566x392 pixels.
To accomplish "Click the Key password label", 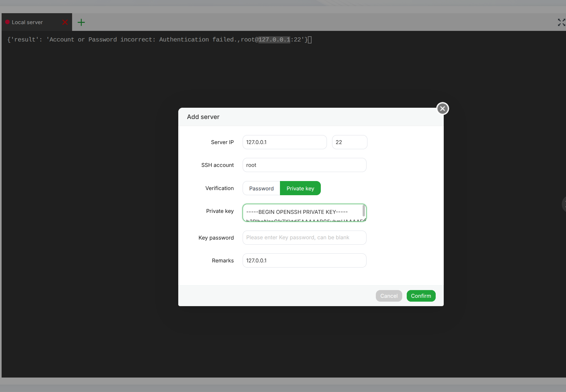I will click(216, 238).
